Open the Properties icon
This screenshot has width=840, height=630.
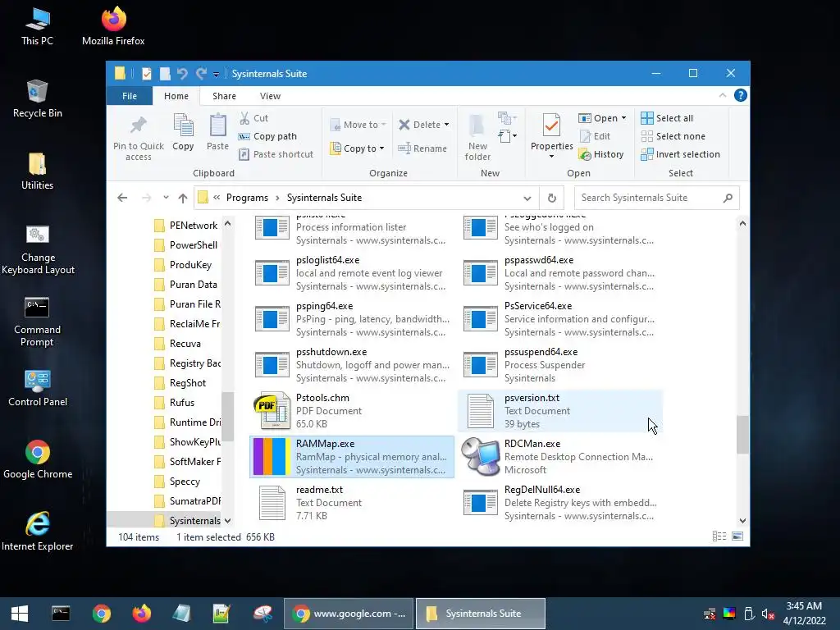pyautogui.click(x=551, y=126)
